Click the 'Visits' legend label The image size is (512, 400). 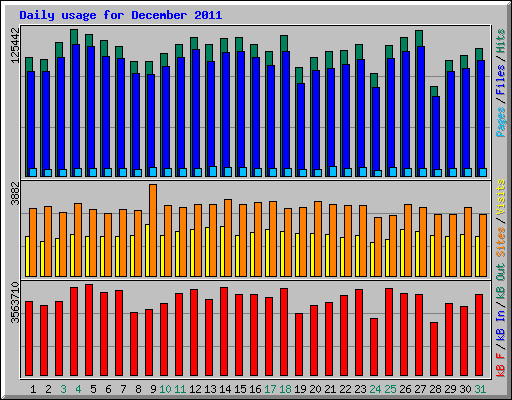[501, 197]
